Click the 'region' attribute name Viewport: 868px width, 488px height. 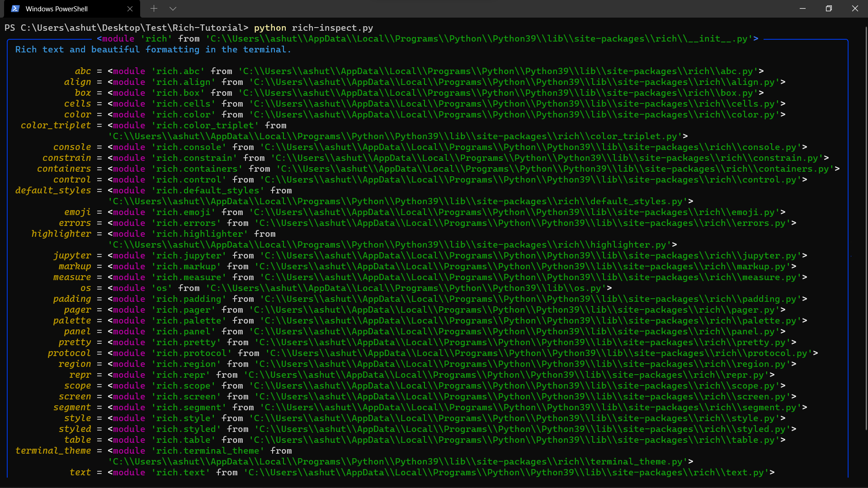[x=75, y=364]
